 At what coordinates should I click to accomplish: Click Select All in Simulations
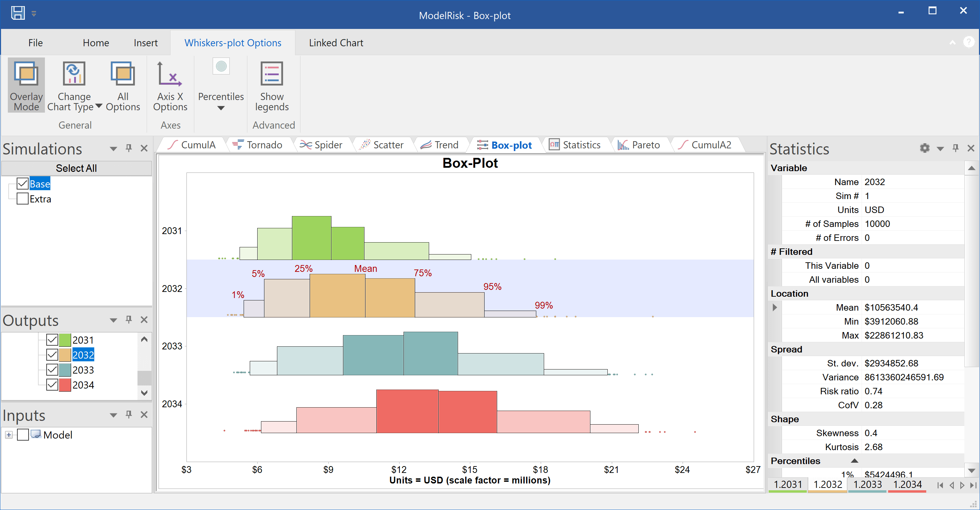pyautogui.click(x=77, y=168)
